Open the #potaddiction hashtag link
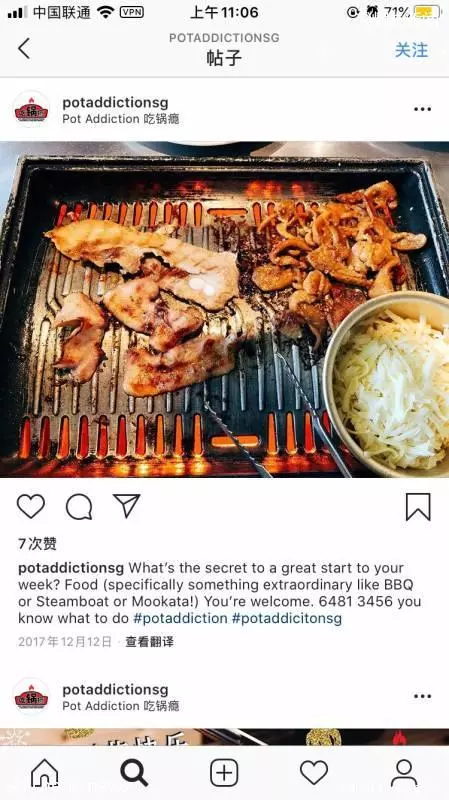 click(x=180, y=618)
